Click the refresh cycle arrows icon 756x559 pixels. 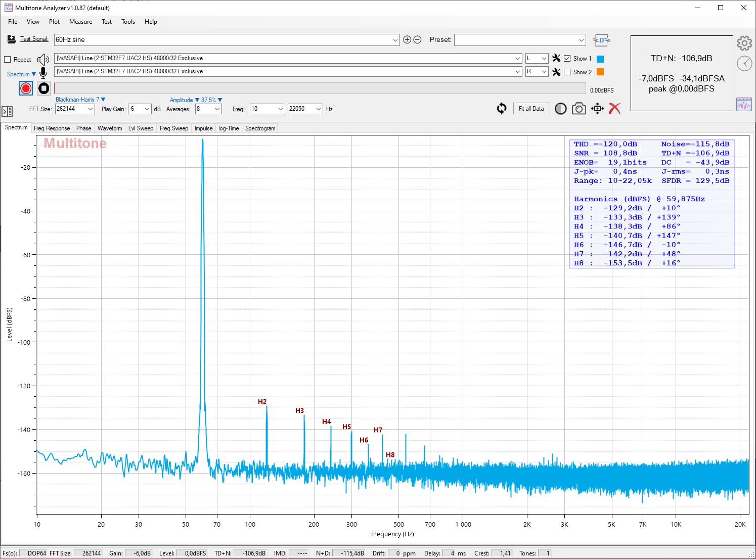coord(502,109)
